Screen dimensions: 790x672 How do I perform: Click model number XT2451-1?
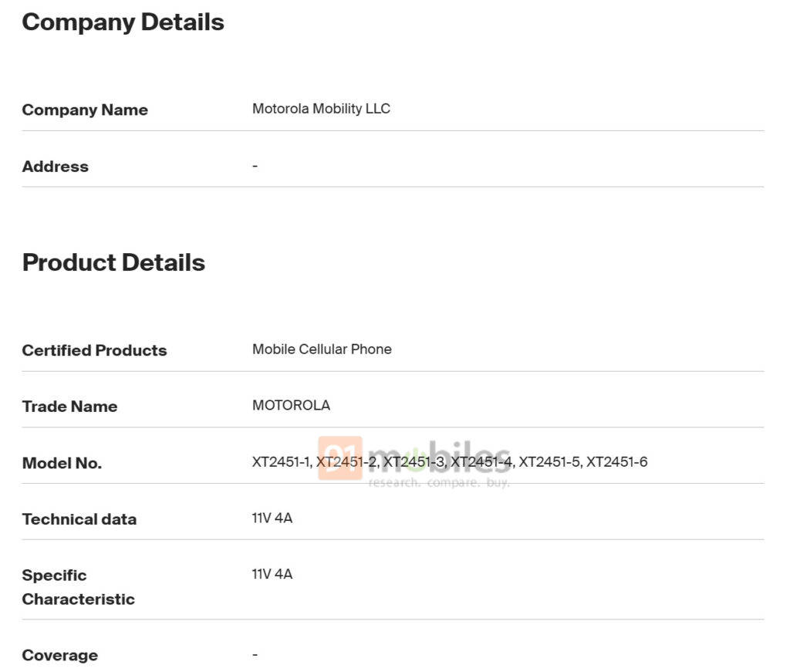pyautogui.click(x=281, y=462)
